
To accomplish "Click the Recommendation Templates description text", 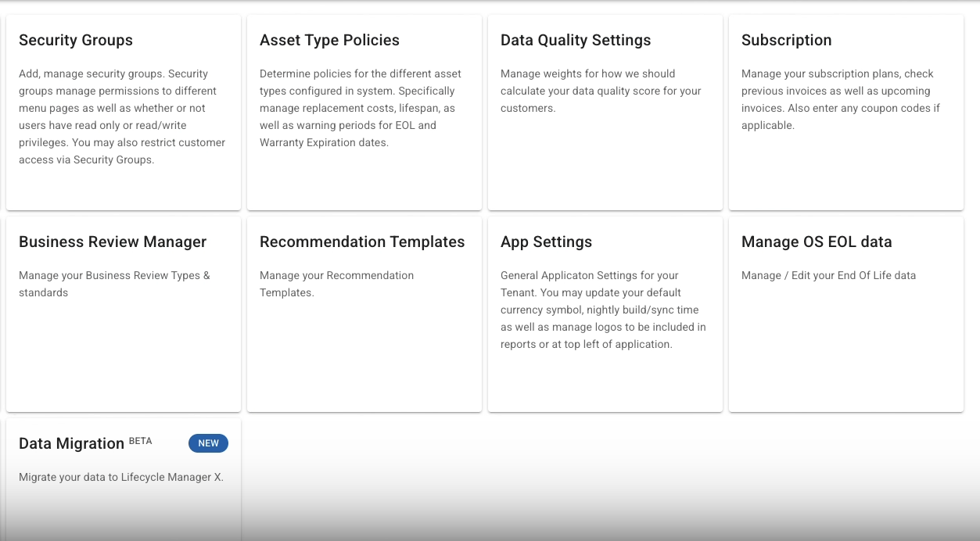I will (336, 284).
